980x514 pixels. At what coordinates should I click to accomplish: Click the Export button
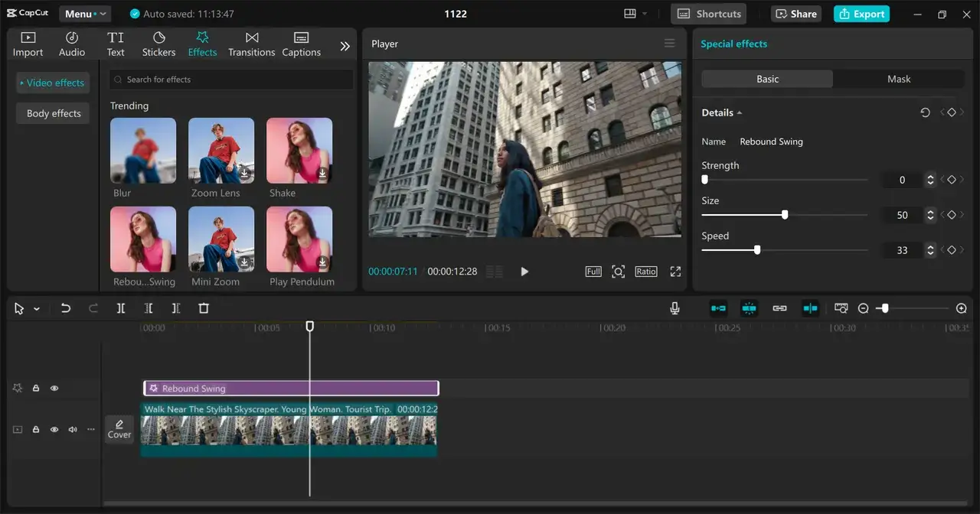[x=861, y=14]
